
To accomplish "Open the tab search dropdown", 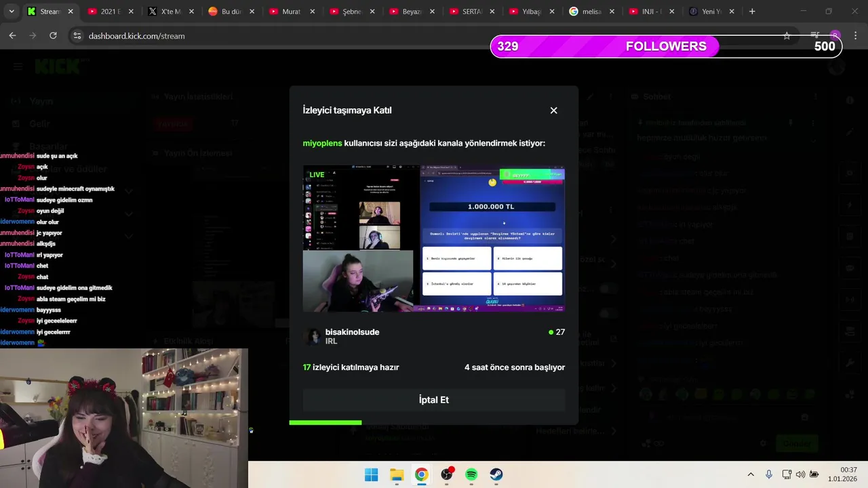I will pos(11,12).
